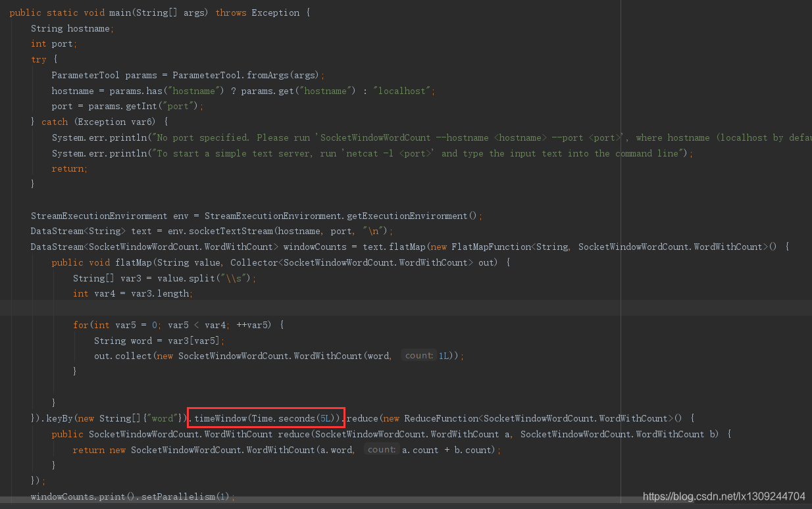Click the 'keyBy' method call
Viewport: 812px width, 509px height.
point(59,419)
